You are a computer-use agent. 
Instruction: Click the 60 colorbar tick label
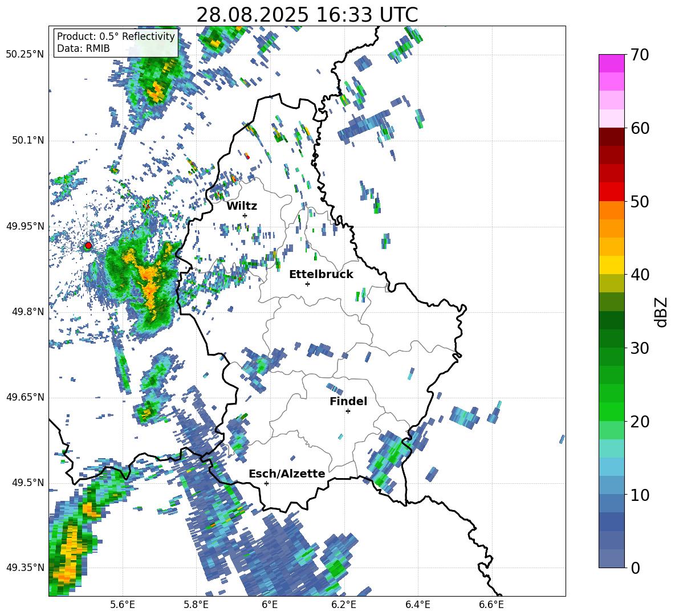(x=640, y=128)
